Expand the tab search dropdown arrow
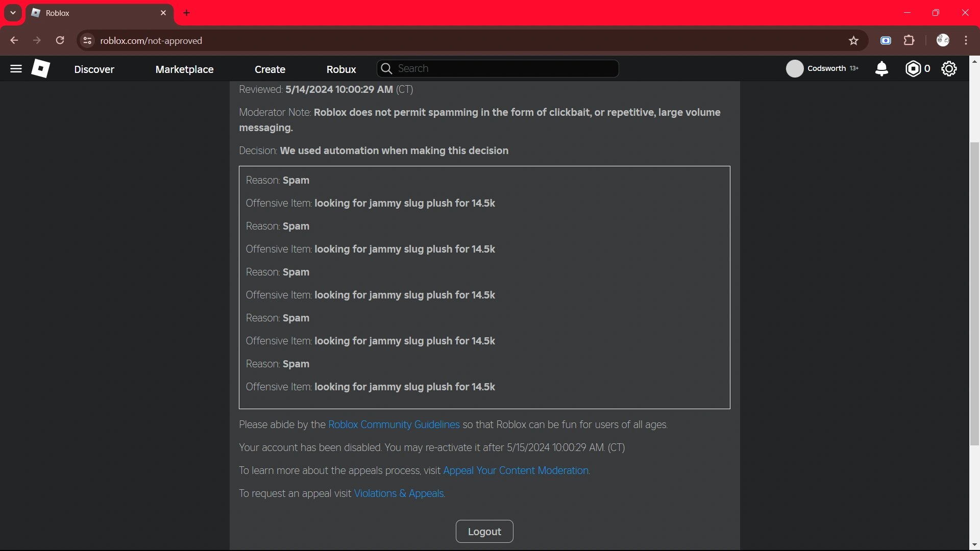 pyautogui.click(x=13, y=13)
